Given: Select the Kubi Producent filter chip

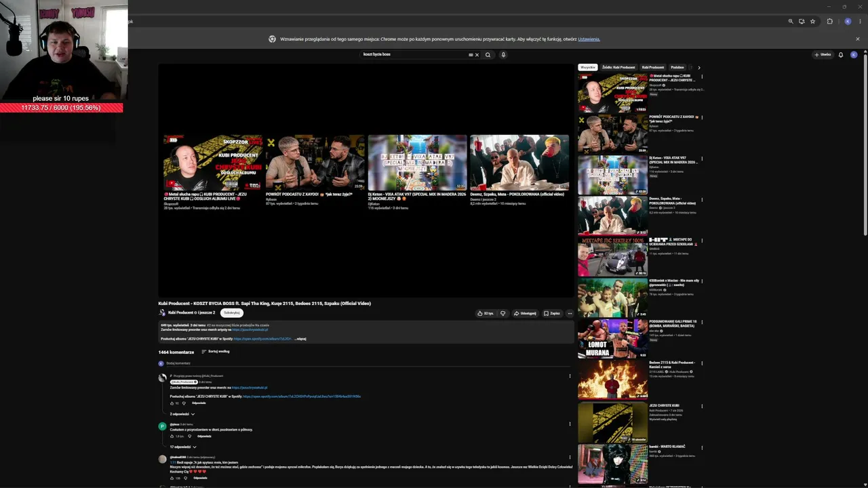Looking at the screenshot, I should (x=653, y=68).
